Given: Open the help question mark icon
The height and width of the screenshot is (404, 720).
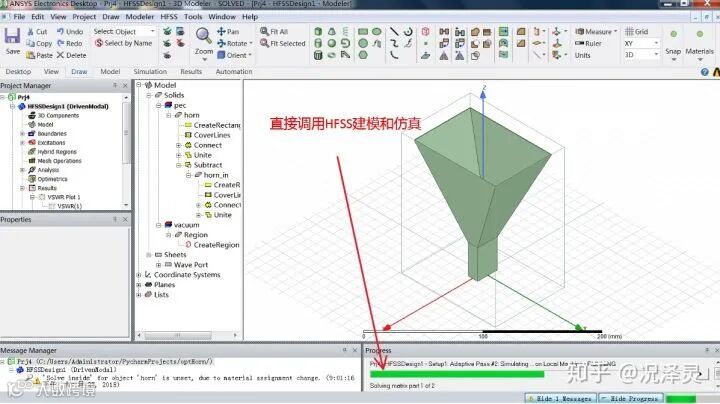Looking at the screenshot, I should [x=704, y=72].
